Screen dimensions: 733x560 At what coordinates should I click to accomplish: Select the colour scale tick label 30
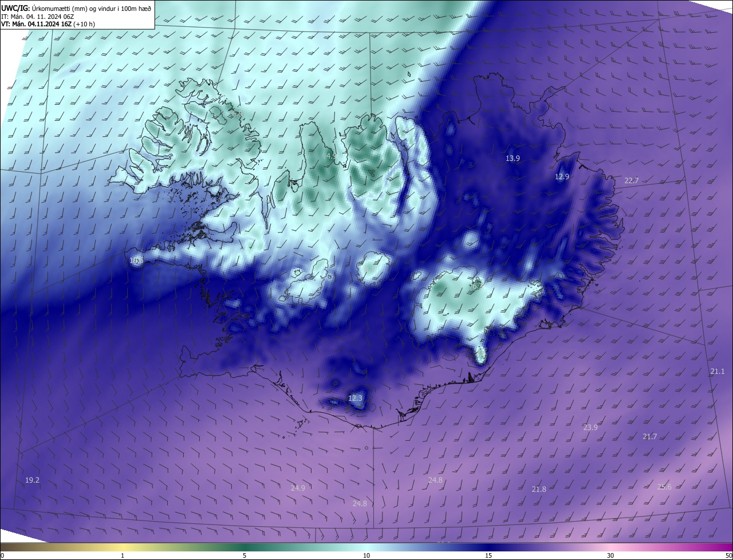point(610,555)
